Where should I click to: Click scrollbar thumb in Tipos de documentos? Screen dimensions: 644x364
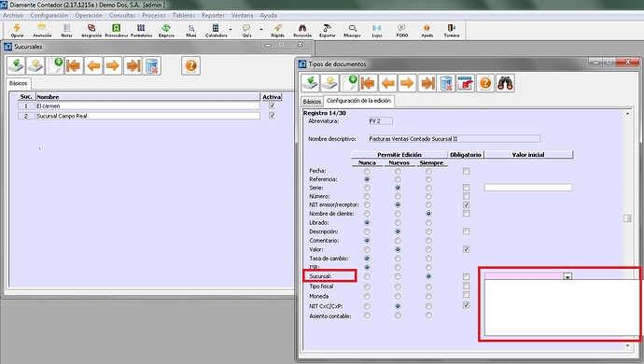[627, 218]
